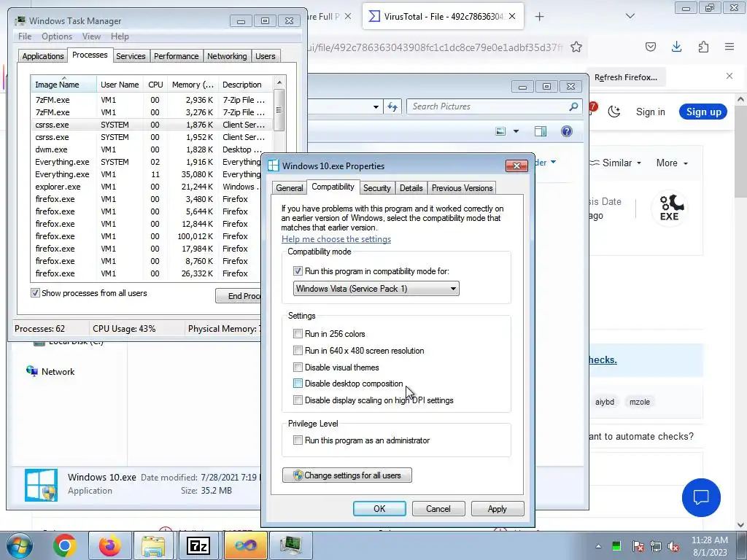Open the view options dropdown arrow in Explorer
The height and width of the screenshot is (560, 747).
516,131
